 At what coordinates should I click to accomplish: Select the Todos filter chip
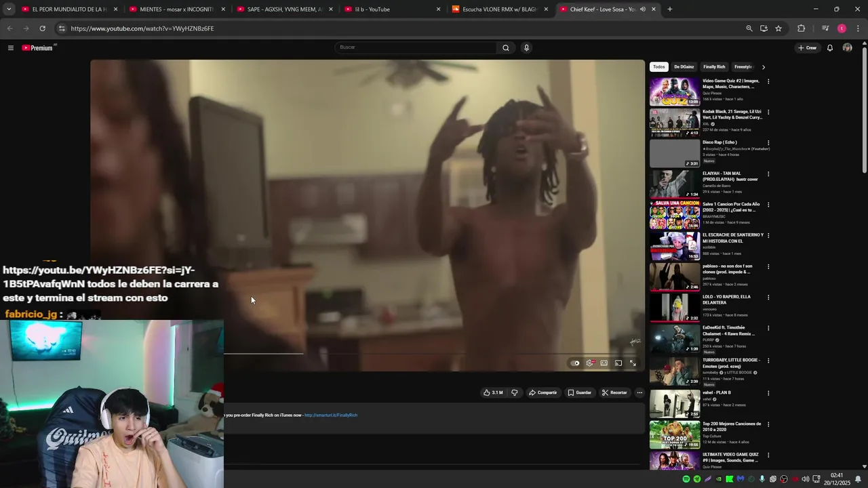click(x=658, y=67)
